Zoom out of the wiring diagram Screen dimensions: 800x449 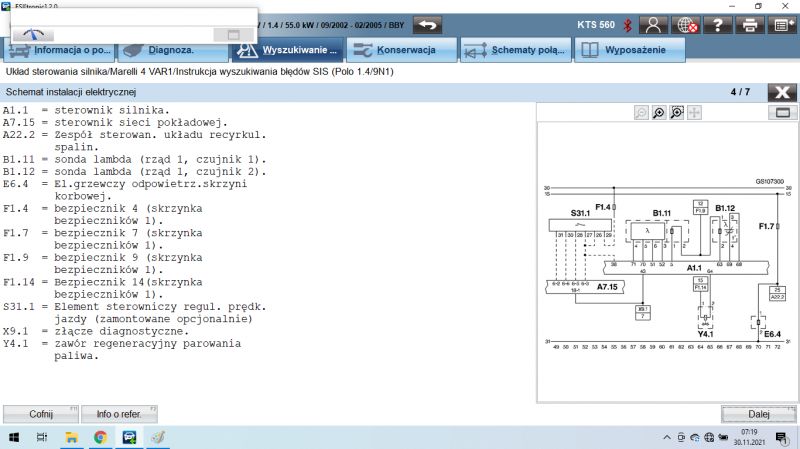(641, 113)
